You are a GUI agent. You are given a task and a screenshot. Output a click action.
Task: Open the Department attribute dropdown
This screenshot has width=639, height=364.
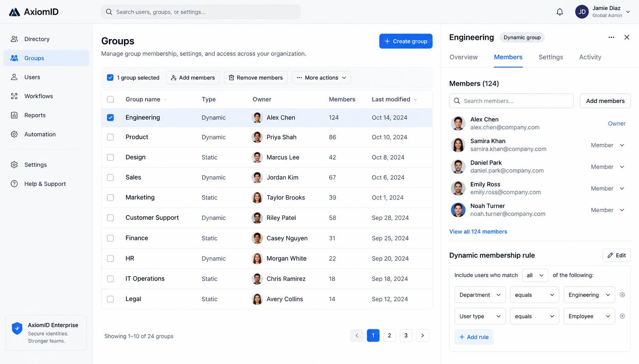480,295
